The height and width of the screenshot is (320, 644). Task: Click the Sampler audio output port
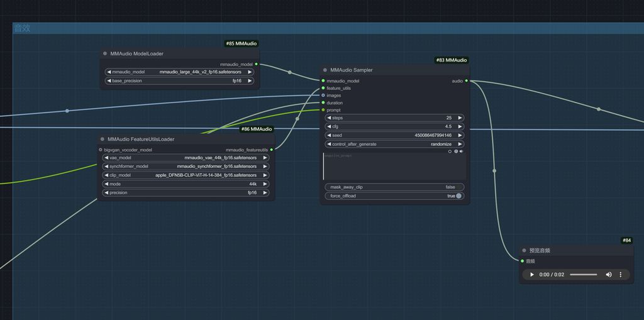(466, 81)
